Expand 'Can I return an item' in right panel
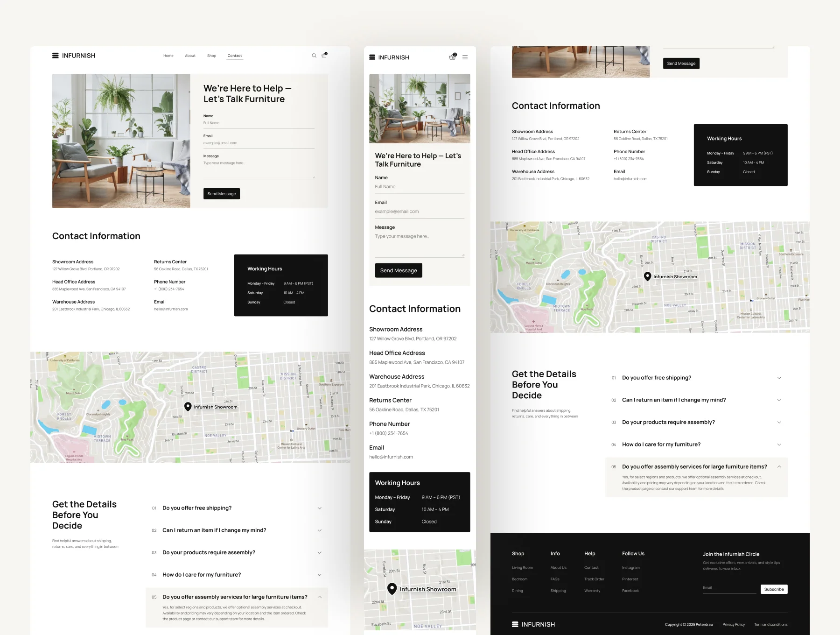840x635 pixels. click(696, 400)
